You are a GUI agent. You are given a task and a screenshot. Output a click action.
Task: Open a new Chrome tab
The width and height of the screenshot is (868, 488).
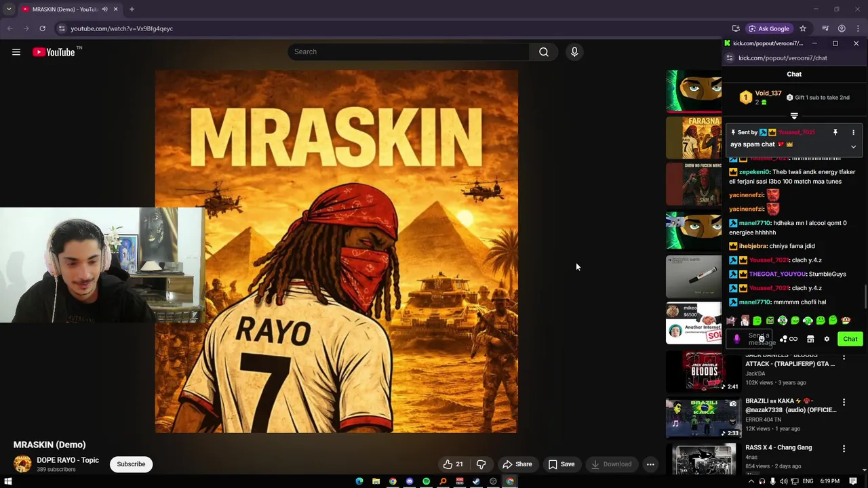[x=132, y=9]
